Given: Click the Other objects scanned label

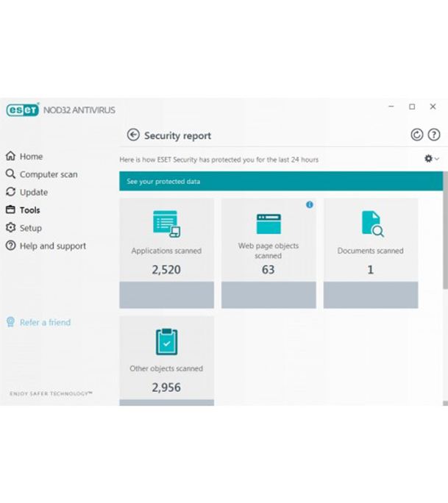Looking at the screenshot, I should tap(166, 368).
